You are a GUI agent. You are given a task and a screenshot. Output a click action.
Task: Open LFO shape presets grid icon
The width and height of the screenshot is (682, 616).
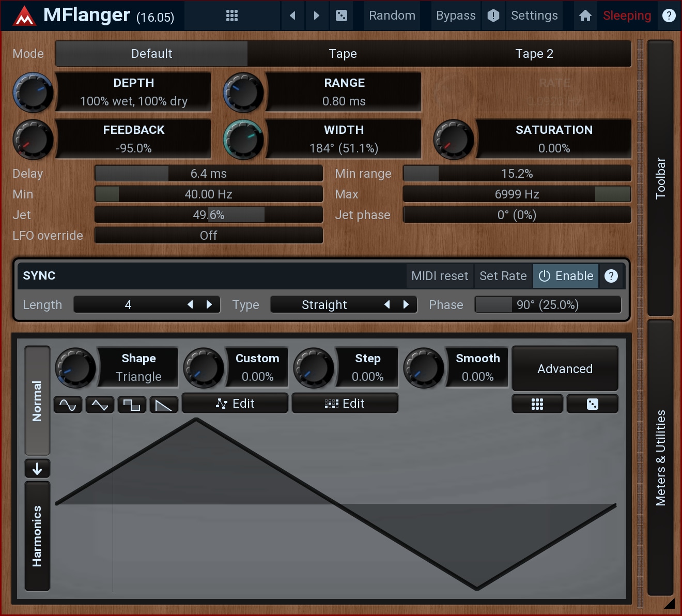pyautogui.click(x=537, y=404)
